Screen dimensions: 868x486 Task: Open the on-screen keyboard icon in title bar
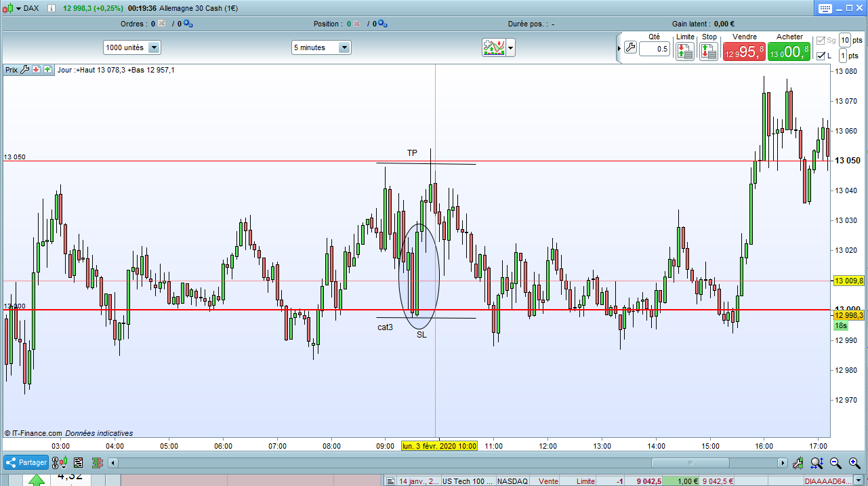point(825,8)
